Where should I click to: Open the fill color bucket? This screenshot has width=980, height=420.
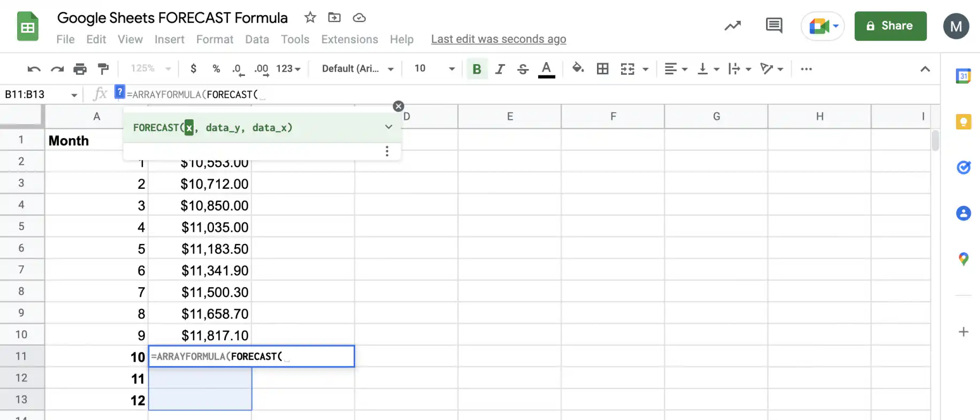tap(578, 68)
